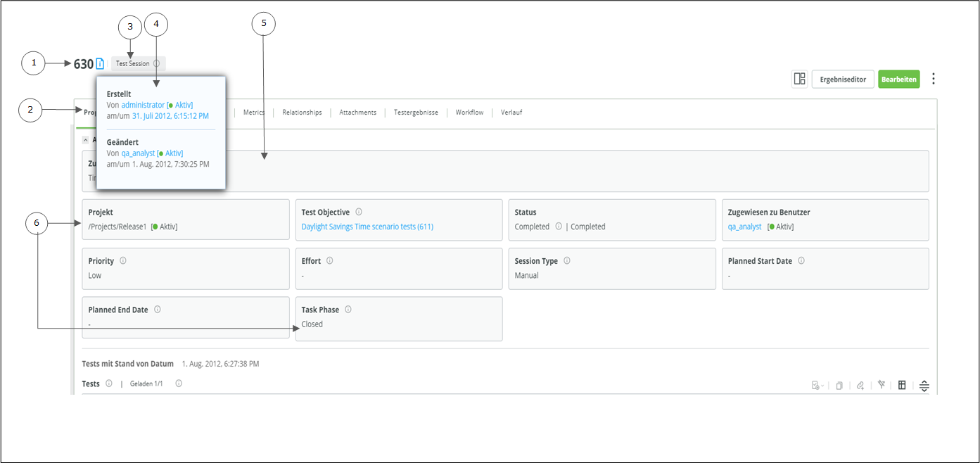Click the qa_analyst link in the Geändert section
The image size is (980, 463).
(x=138, y=153)
